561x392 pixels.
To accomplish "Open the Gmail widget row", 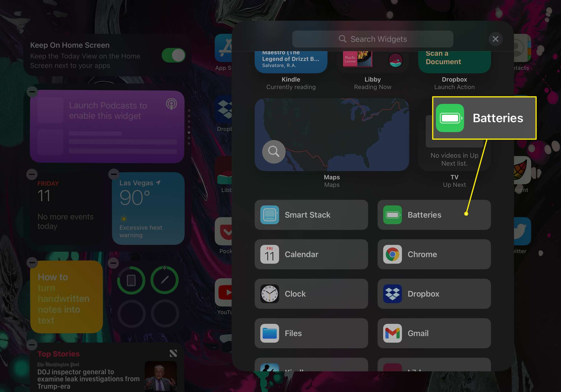I will (434, 333).
